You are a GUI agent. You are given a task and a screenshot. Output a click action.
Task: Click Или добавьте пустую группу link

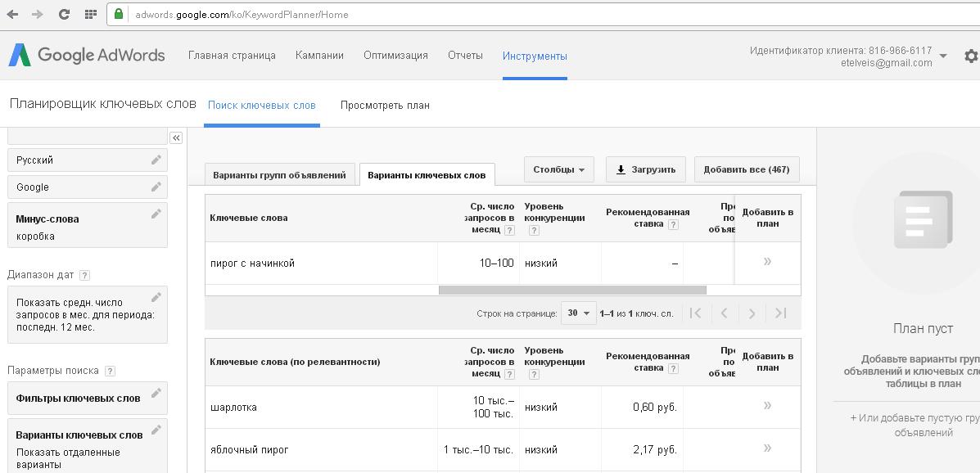click(915, 425)
